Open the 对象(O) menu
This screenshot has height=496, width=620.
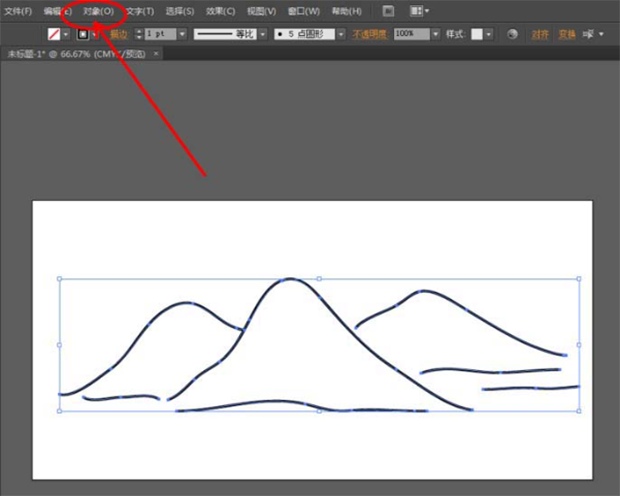98,11
